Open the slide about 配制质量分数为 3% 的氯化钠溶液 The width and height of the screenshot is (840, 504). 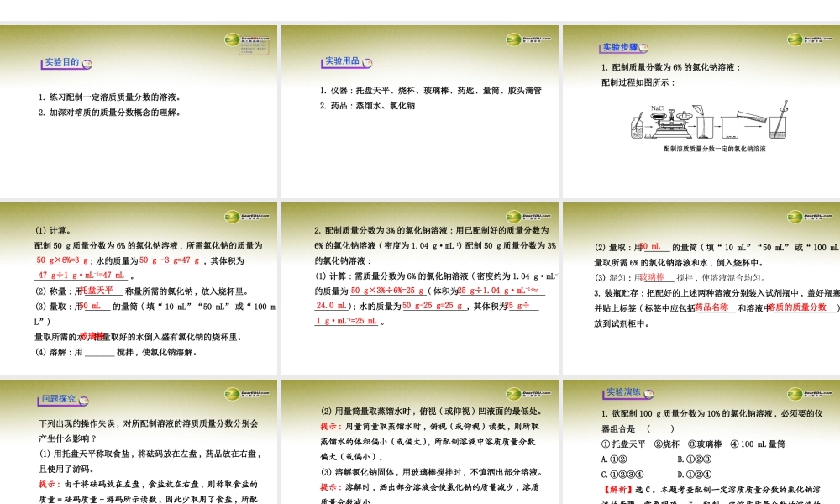click(x=419, y=289)
